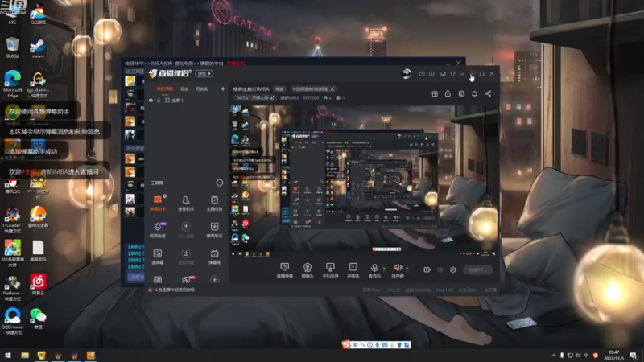The width and height of the screenshot is (644, 362).
Task: Open the 弹幕助手 tool in the toolbox
Action: [x=158, y=203]
